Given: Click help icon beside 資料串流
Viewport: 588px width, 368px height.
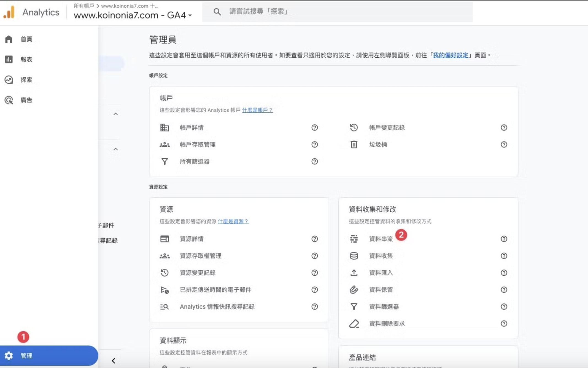Looking at the screenshot, I should click(504, 239).
